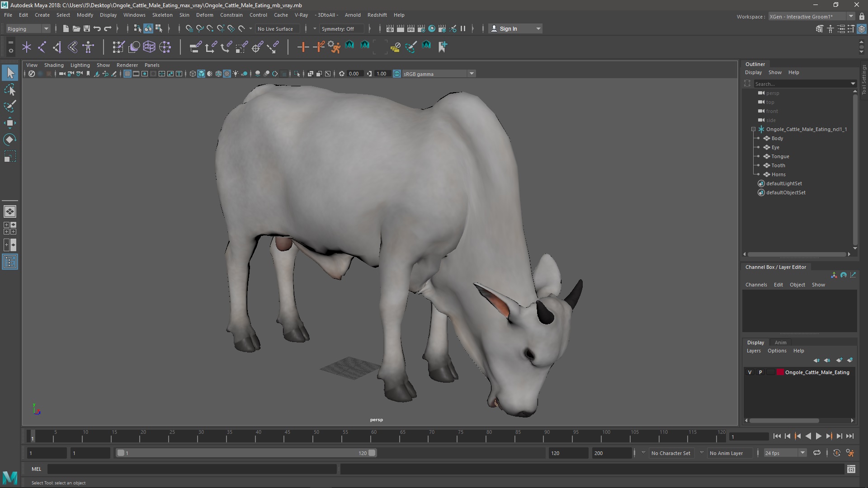Toggle playback P box for Ongole_Cattle_Male_Eating layer
The width and height of the screenshot is (868, 488).
pyautogui.click(x=760, y=372)
